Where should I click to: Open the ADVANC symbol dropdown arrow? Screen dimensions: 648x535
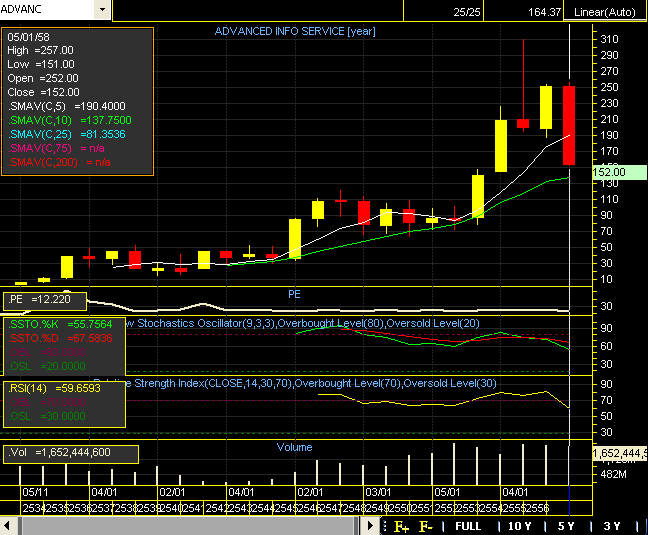pos(102,9)
